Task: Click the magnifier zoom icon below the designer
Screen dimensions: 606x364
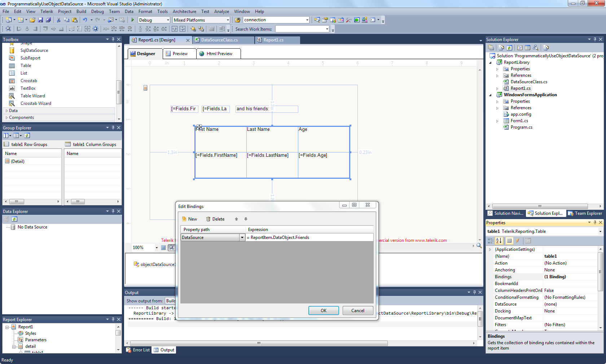Action: click(x=479, y=246)
